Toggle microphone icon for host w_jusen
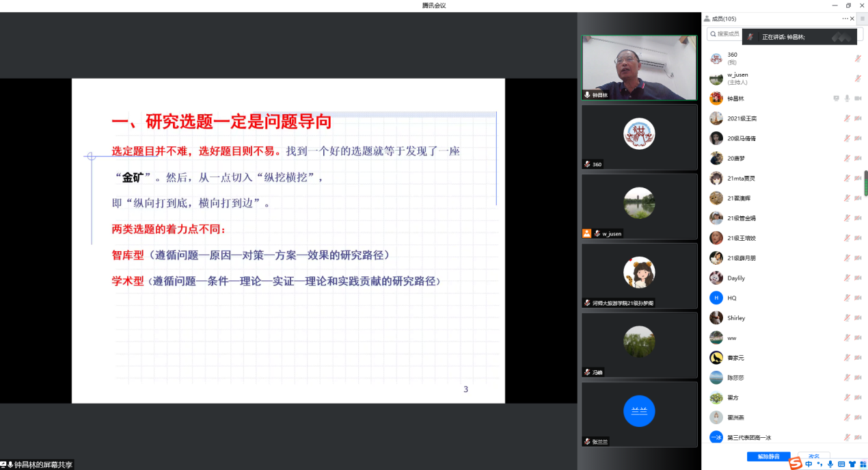The width and height of the screenshot is (868, 470). click(x=858, y=79)
